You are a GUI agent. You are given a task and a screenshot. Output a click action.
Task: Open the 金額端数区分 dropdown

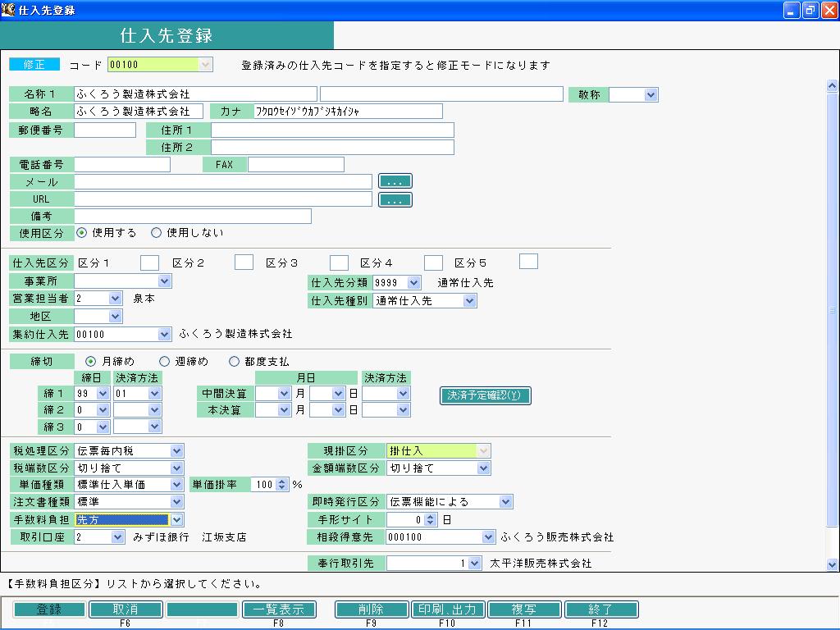point(483,468)
